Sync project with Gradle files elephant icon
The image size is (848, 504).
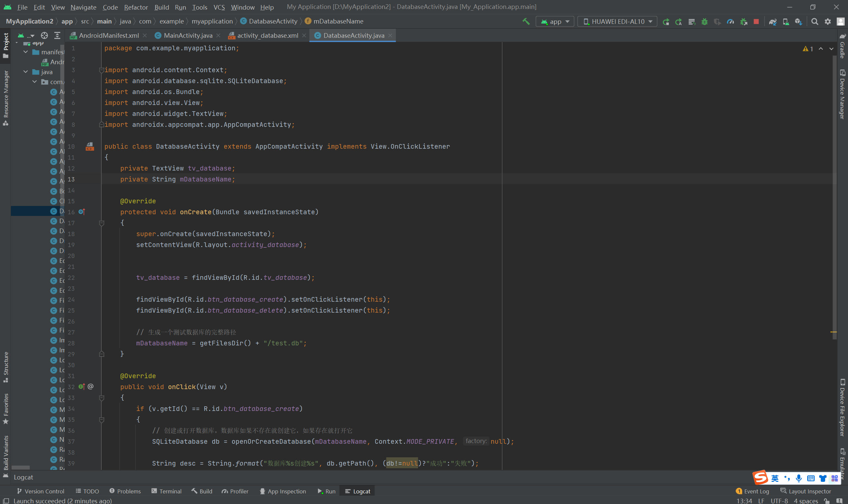point(772,22)
